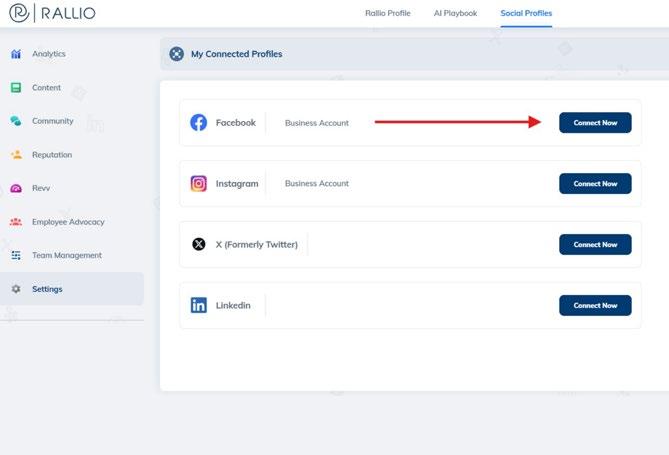
Task: Click the Facebook logo icon
Action: (198, 122)
